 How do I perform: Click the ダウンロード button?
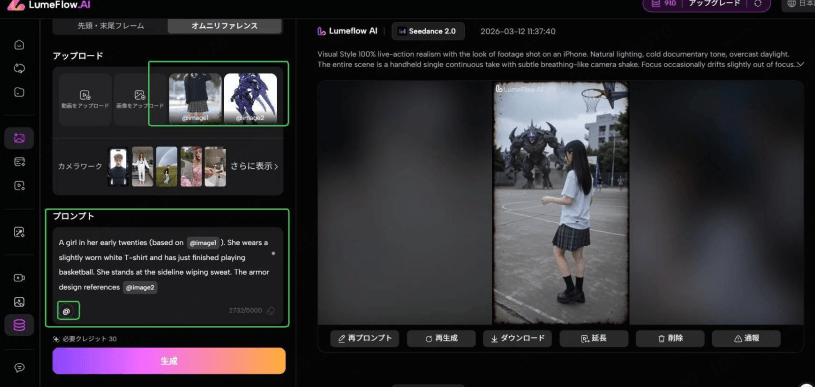coord(517,338)
